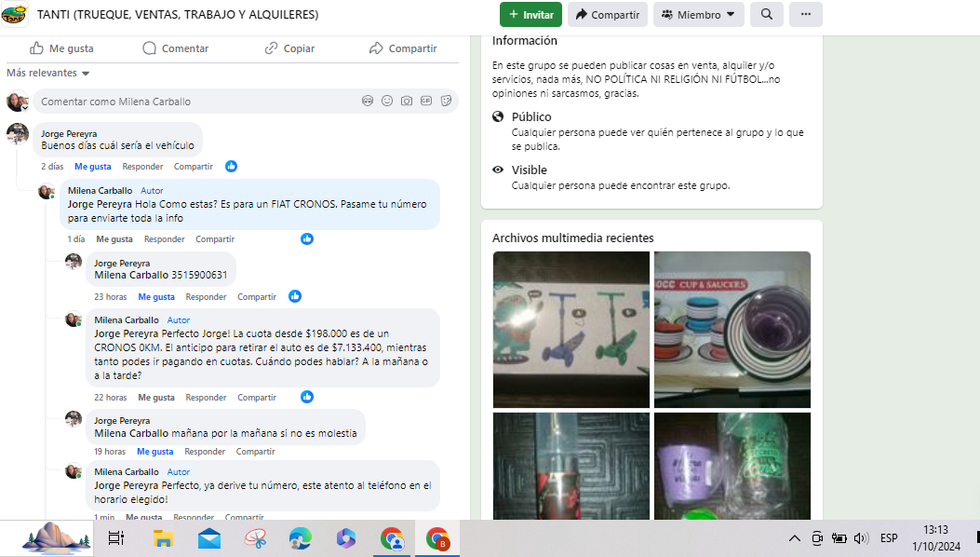Like the post with Me gusta
This screenshot has width=980, height=557.
pos(61,48)
